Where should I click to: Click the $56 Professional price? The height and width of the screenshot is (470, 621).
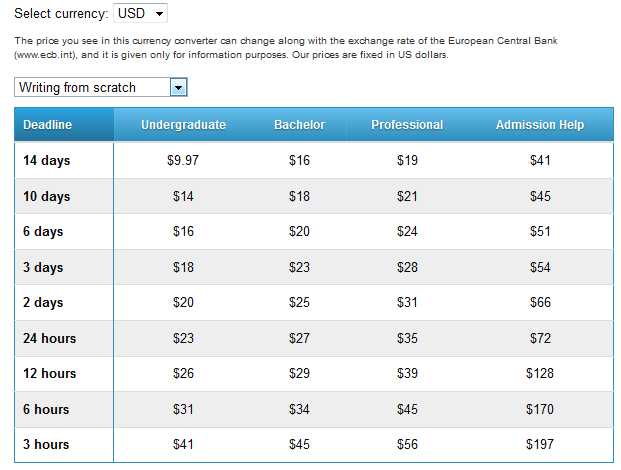[407, 444]
